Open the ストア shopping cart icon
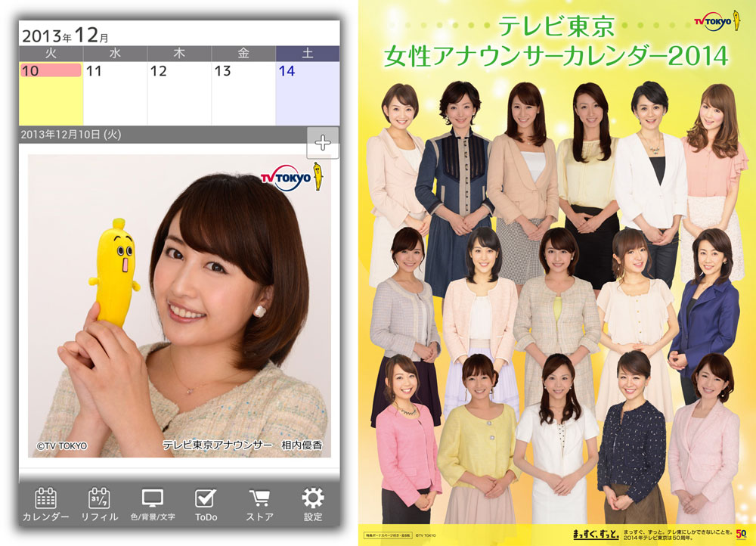The width and height of the screenshot is (756, 546). [x=259, y=504]
